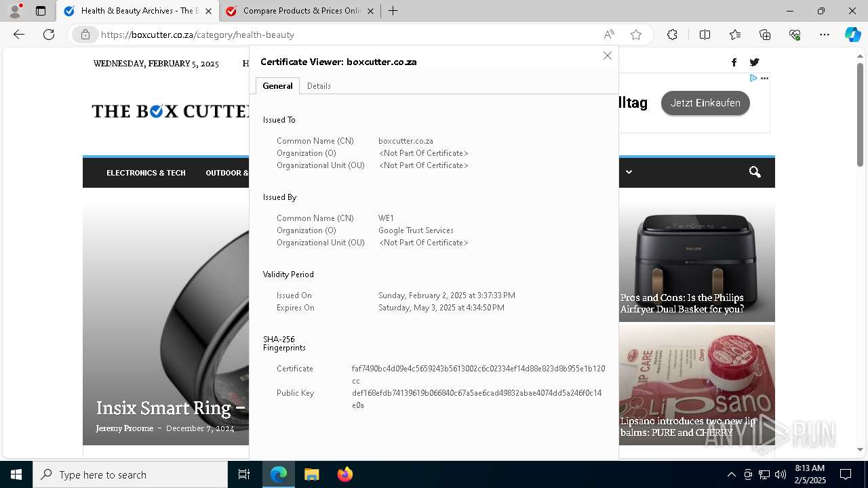Go back to previous page
868x488 pixels.
click(19, 35)
